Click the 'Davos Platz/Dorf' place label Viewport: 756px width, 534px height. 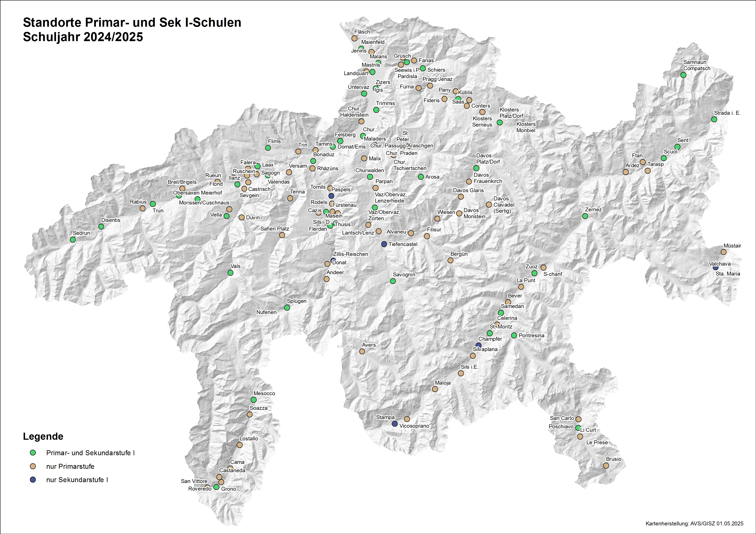(x=488, y=159)
